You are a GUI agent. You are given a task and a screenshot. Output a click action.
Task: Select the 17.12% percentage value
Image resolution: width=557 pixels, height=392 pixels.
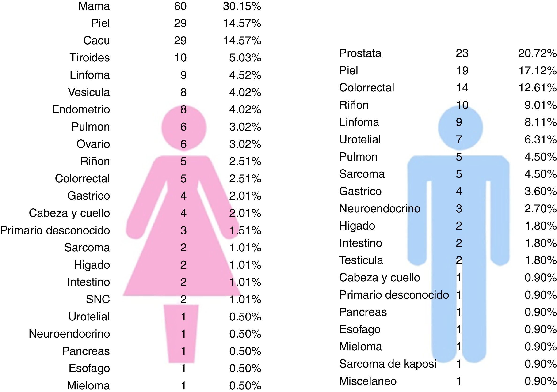point(537,71)
